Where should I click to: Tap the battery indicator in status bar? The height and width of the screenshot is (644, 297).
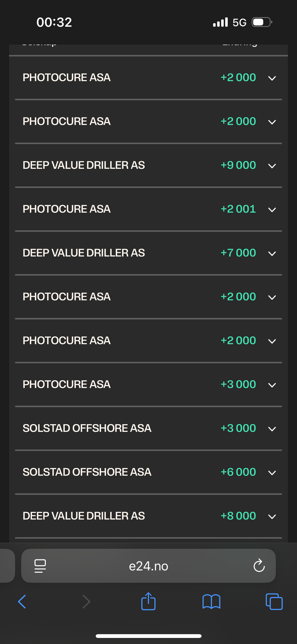[262, 22]
